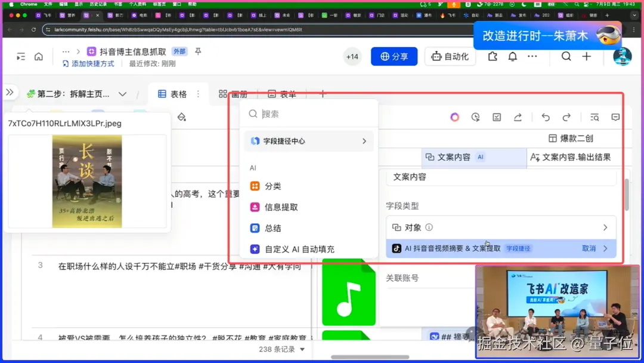Show info tooltip next to 对象
The height and width of the screenshot is (363, 644).
click(x=429, y=227)
